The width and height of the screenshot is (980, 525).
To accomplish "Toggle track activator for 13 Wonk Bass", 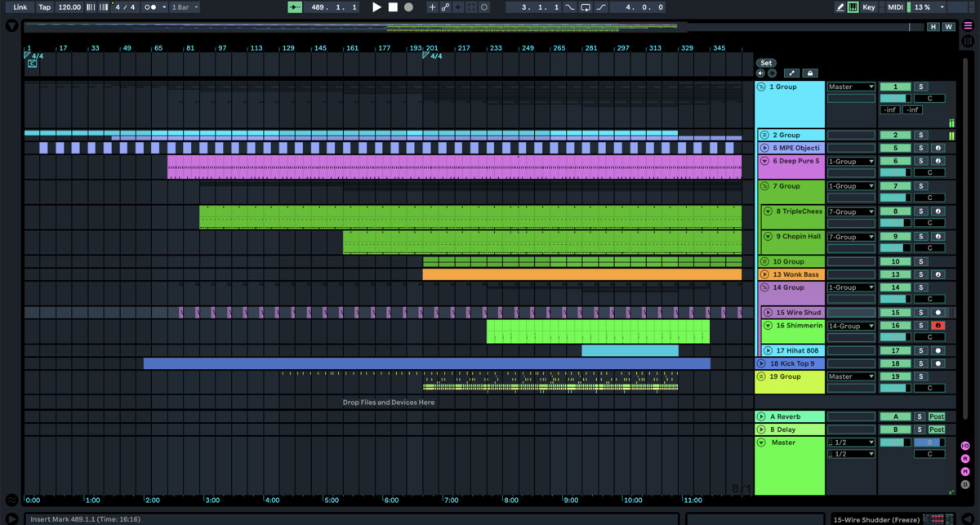I will pos(895,274).
